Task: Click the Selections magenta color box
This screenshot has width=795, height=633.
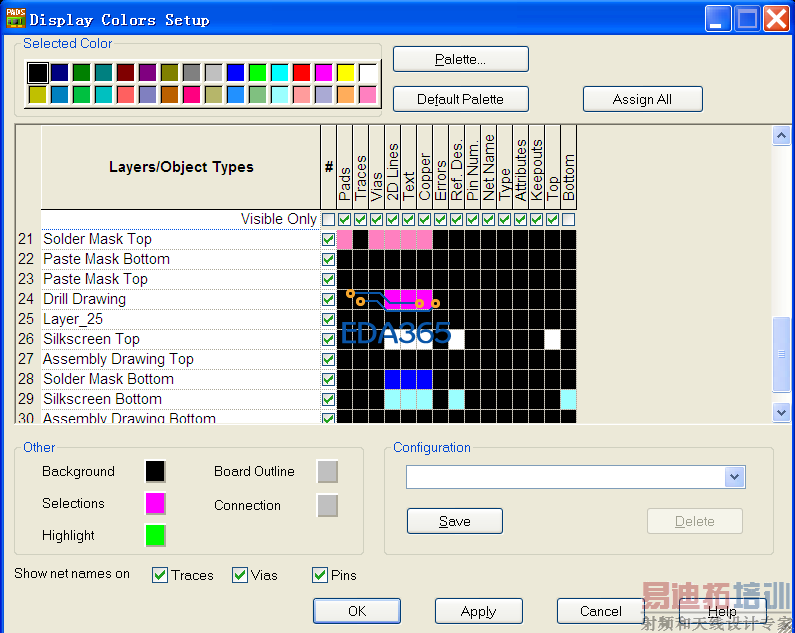Action: 155,503
